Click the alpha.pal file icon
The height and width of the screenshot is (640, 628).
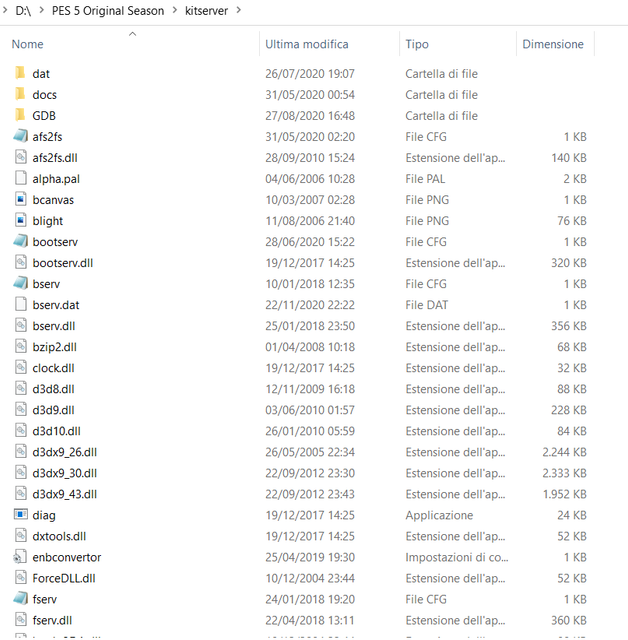[x=21, y=179]
